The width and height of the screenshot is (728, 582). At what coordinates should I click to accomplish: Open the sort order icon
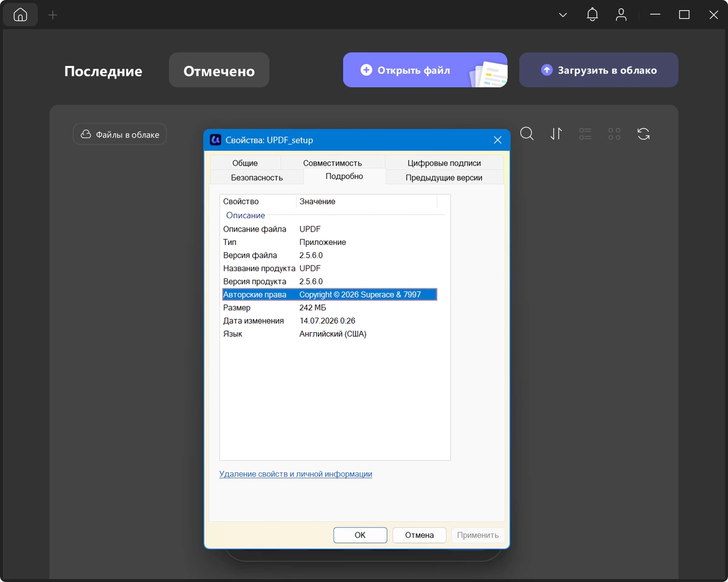pyautogui.click(x=556, y=133)
